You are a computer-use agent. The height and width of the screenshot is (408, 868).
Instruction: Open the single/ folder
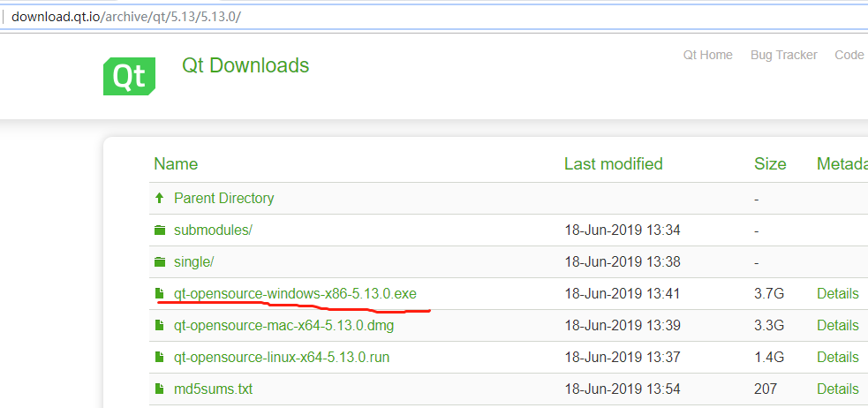[x=193, y=262]
